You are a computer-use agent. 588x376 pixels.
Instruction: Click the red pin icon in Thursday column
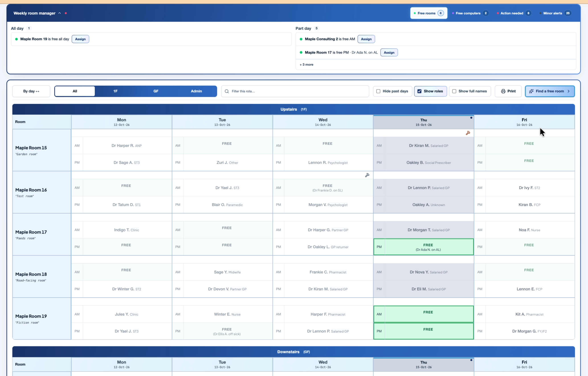click(468, 133)
